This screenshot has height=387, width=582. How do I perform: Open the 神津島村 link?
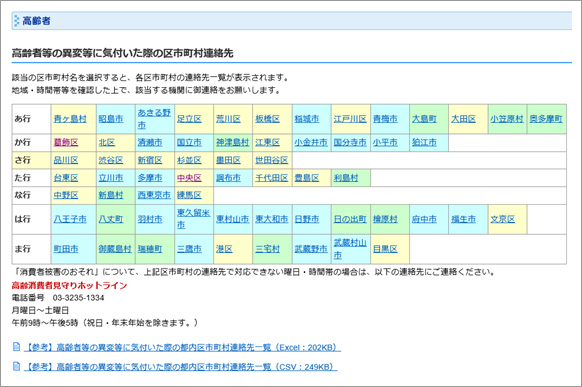232,142
